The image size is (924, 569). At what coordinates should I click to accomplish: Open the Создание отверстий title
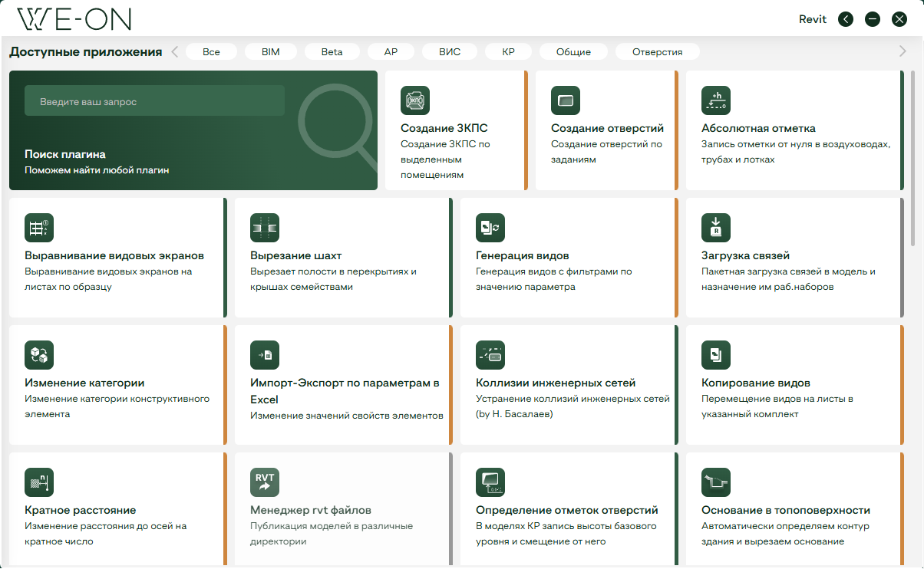(608, 128)
